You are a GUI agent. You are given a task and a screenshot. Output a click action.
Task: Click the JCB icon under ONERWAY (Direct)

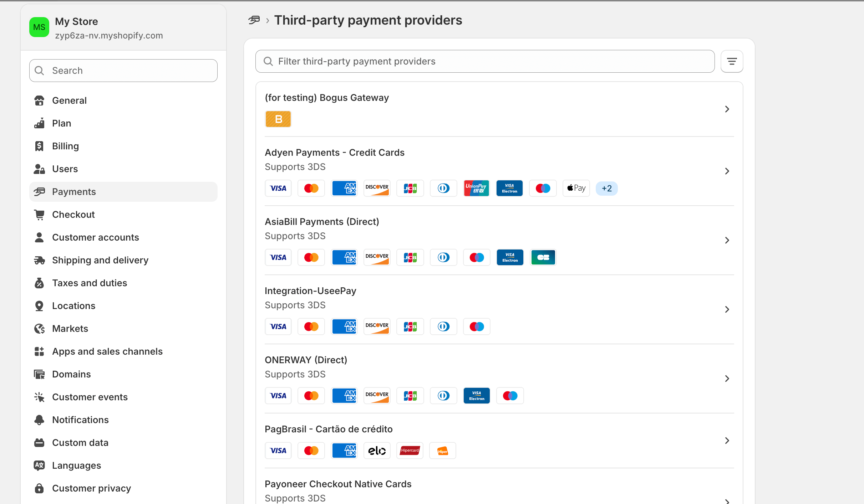(410, 396)
